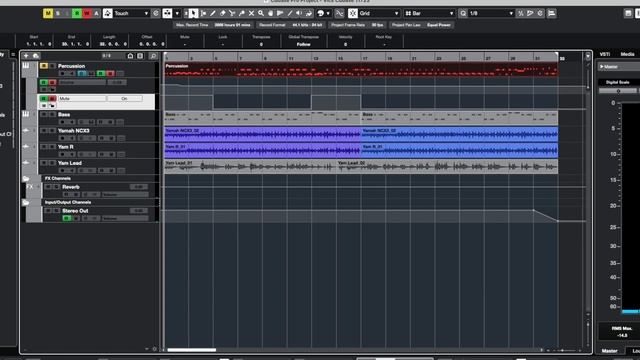Select the Erase tool
The width and height of the screenshot is (640, 360).
coord(222,13)
